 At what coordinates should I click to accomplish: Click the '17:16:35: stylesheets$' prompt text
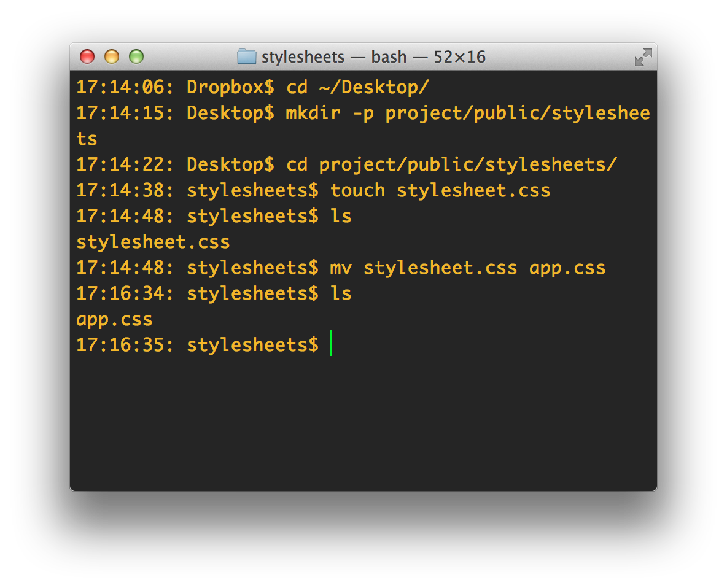[198, 345]
